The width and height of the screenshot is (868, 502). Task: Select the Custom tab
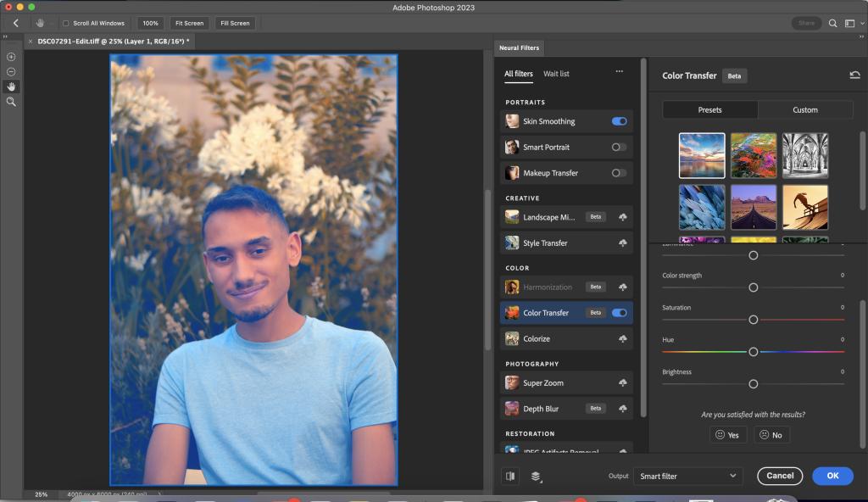pyautogui.click(x=805, y=109)
